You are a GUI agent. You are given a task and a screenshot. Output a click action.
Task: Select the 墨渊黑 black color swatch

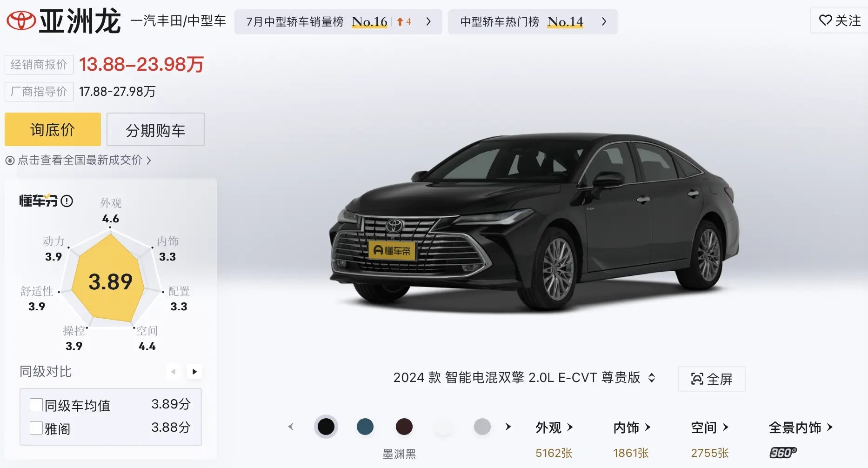click(x=326, y=427)
